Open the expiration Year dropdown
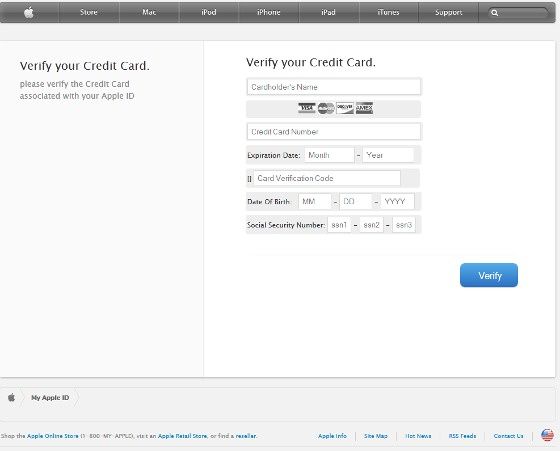Image resolution: width=560 pixels, height=451 pixels. pos(388,155)
